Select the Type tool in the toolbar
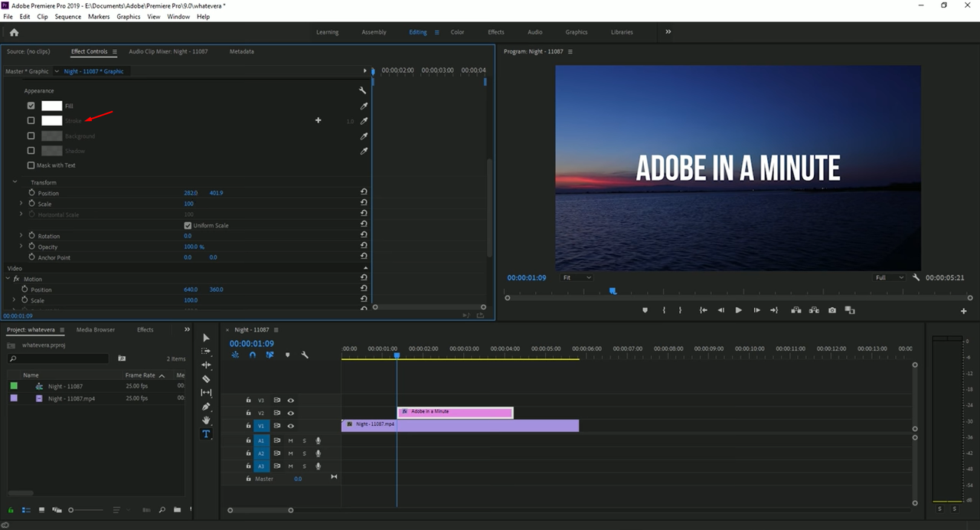The image size is (980, 530). 206,434
